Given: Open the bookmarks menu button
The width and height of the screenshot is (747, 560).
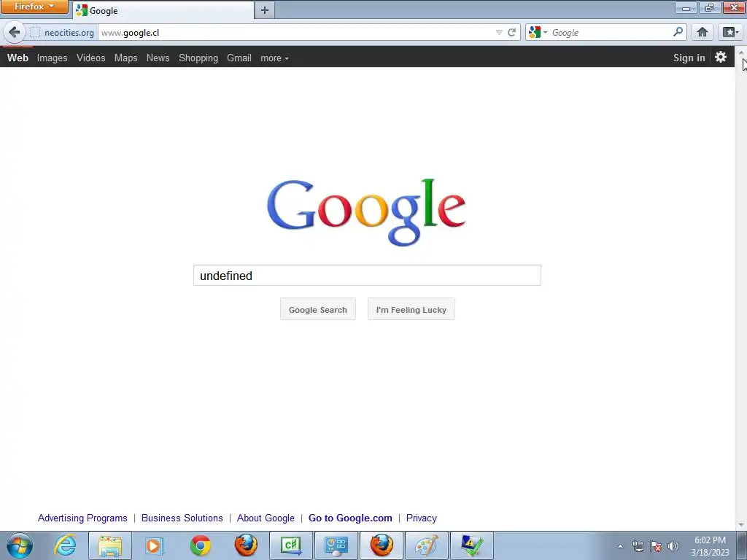Looking at the screenshot, I should click(730, 32).
